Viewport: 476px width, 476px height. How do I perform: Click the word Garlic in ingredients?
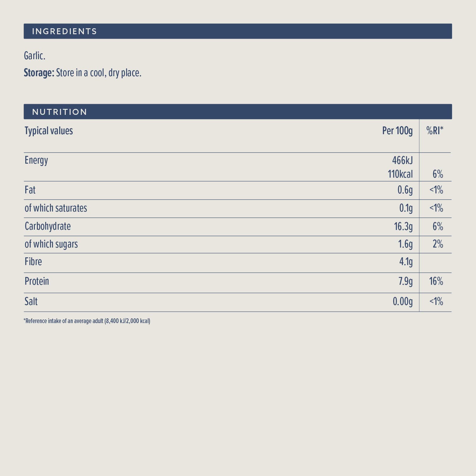click(35, 56)
